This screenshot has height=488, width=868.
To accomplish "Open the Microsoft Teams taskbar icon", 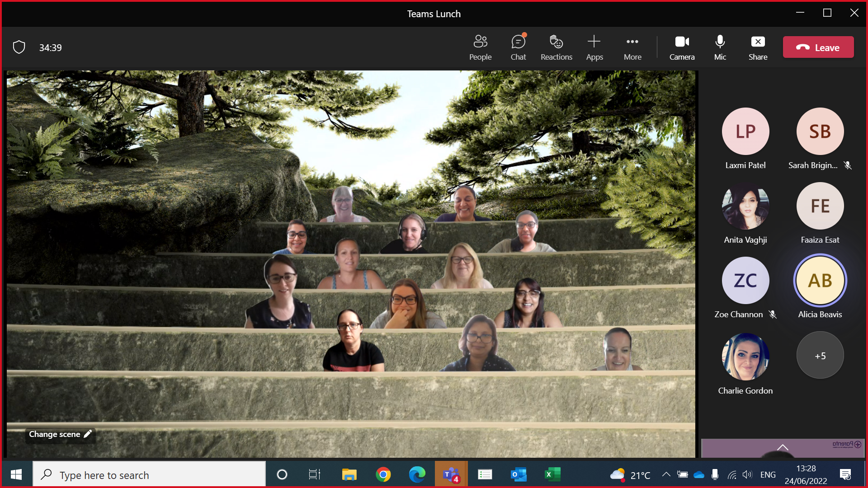I will pyautogui.click(x=451, y=474).
